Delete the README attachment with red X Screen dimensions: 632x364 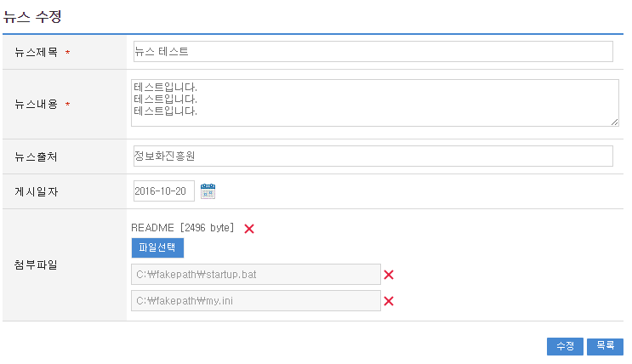click(x=249, y=229)
